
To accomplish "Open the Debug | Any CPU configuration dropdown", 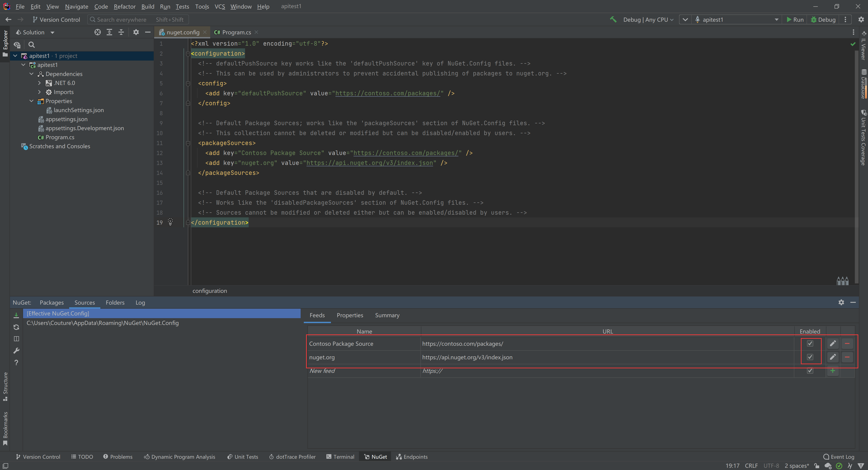I will pyautogui.click(x=648, y=19).
